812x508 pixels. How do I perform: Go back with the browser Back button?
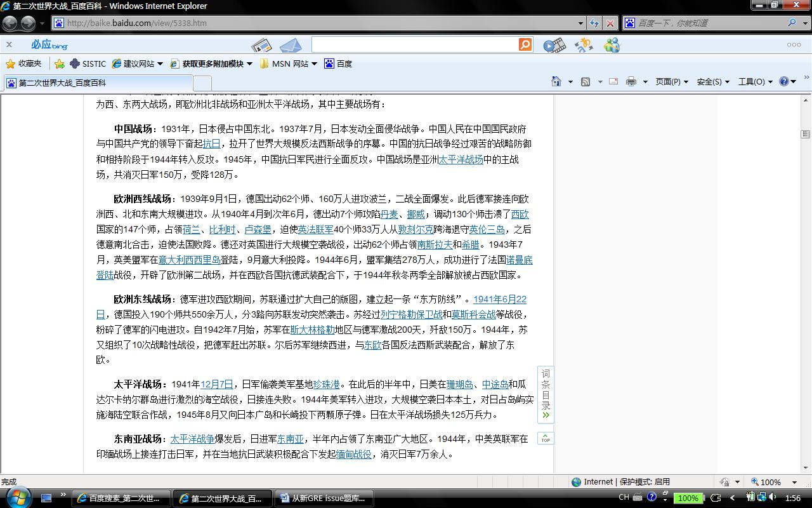10,23
